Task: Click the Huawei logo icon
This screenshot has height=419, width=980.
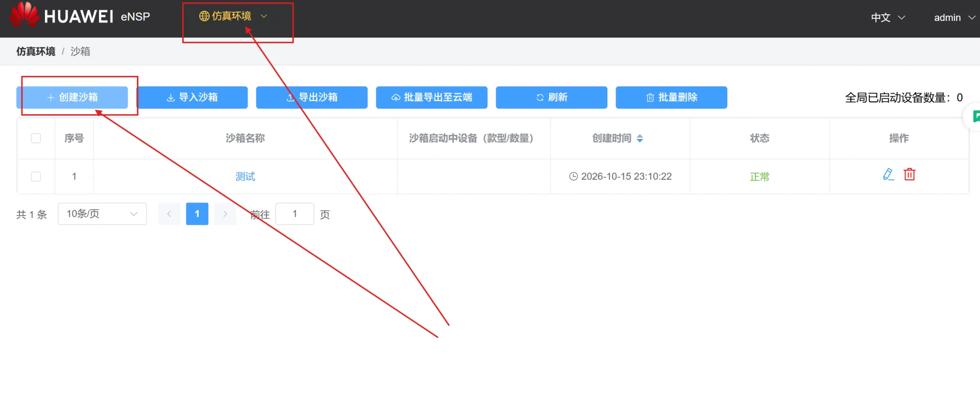Action: [x=24, y=14]
